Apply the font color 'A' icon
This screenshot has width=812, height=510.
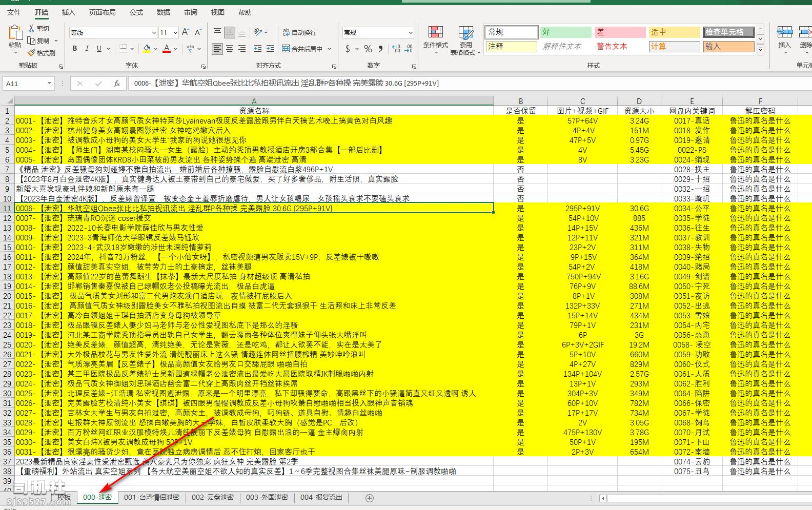click(167, 49)
